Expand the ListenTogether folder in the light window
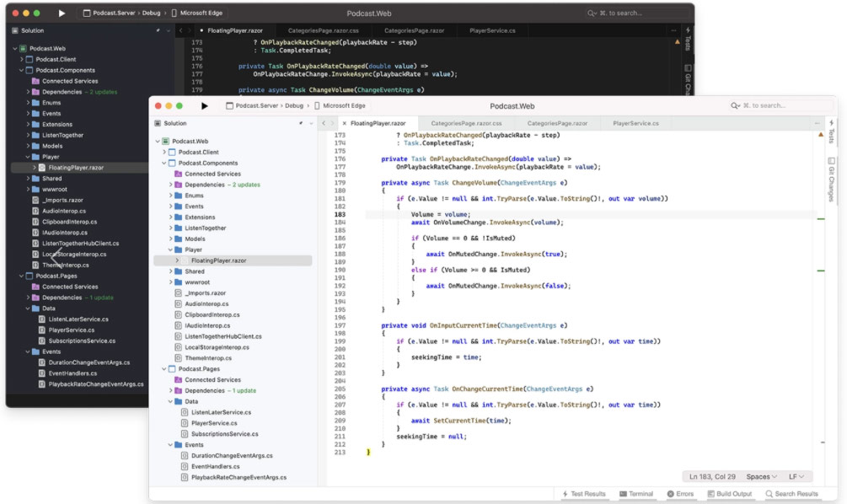 pyautogui.click(x=171, y=228)
